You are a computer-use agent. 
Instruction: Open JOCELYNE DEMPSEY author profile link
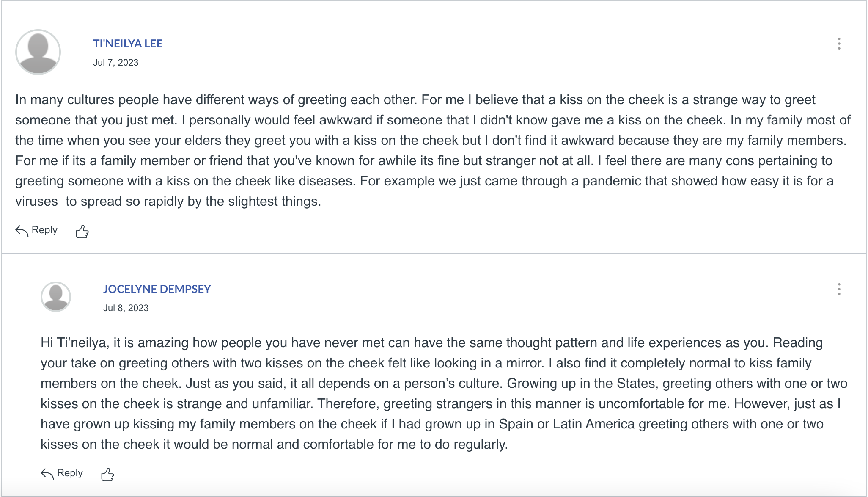coord(157,289)
